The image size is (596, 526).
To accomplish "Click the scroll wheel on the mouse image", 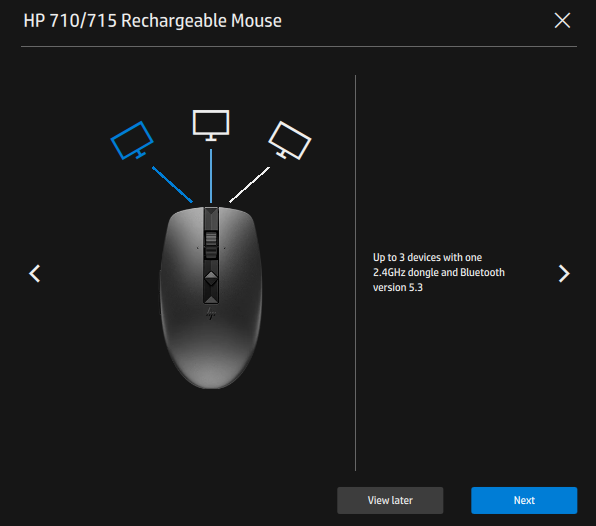I will [211, 245].
